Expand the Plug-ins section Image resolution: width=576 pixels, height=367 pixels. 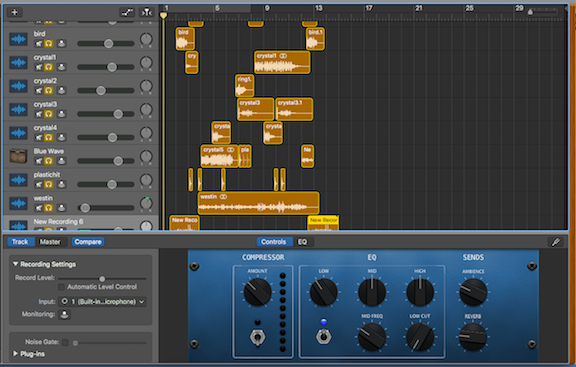pos(15,354)
